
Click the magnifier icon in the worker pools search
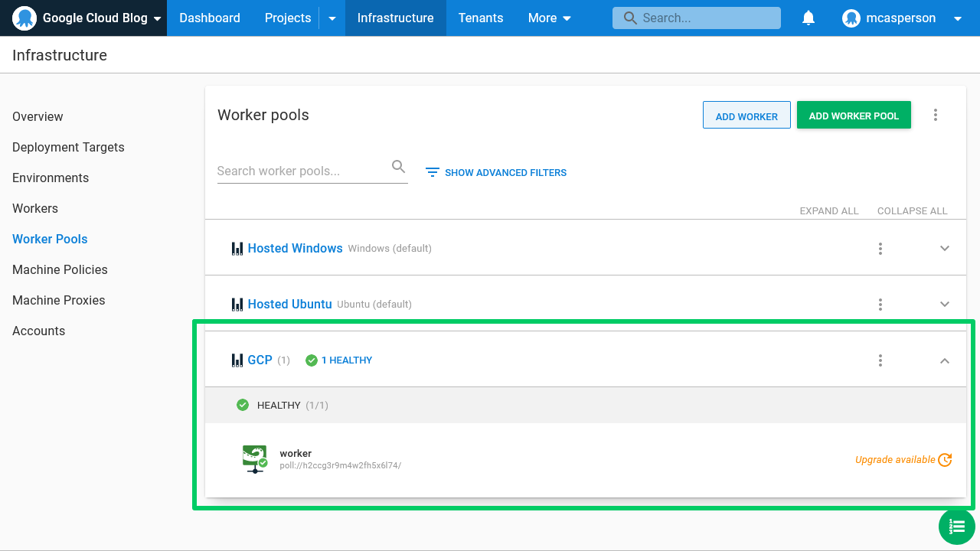398,166
